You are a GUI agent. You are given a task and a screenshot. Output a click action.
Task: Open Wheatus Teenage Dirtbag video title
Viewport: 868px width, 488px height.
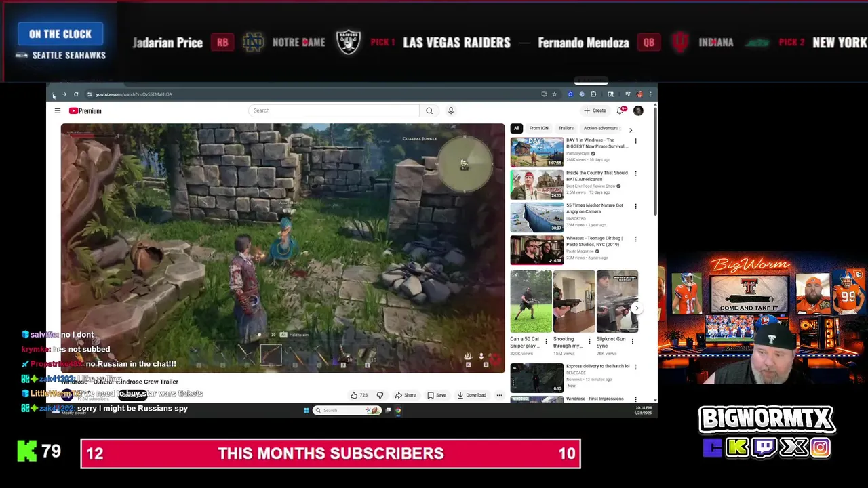tap(595, 241)
